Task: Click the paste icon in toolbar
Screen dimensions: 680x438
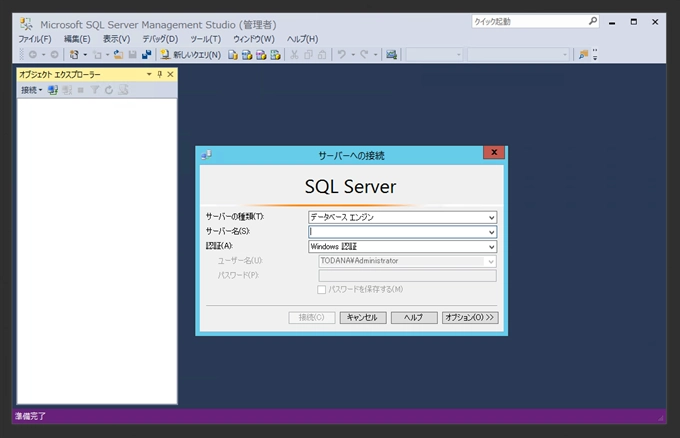Action: (x=322, y=55)
